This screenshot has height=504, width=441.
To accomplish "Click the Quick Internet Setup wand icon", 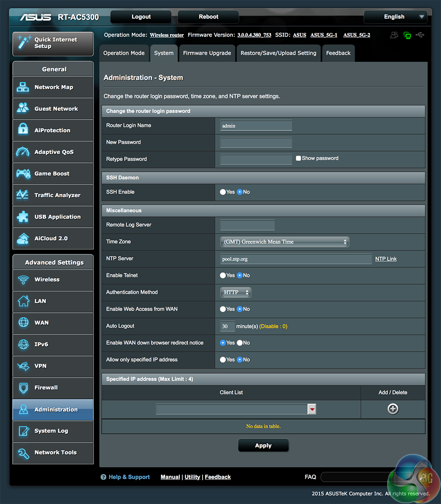I will [24, 42].
